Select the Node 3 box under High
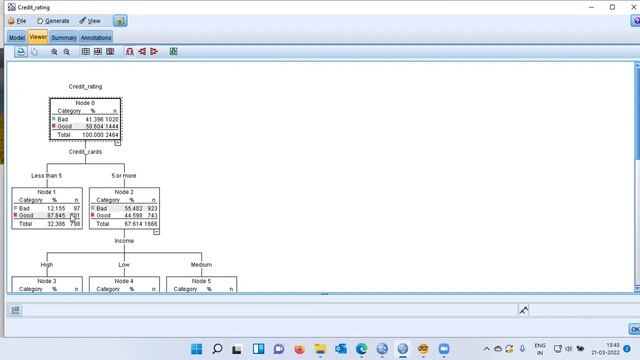640x360 pixels. tap(47, 284)
